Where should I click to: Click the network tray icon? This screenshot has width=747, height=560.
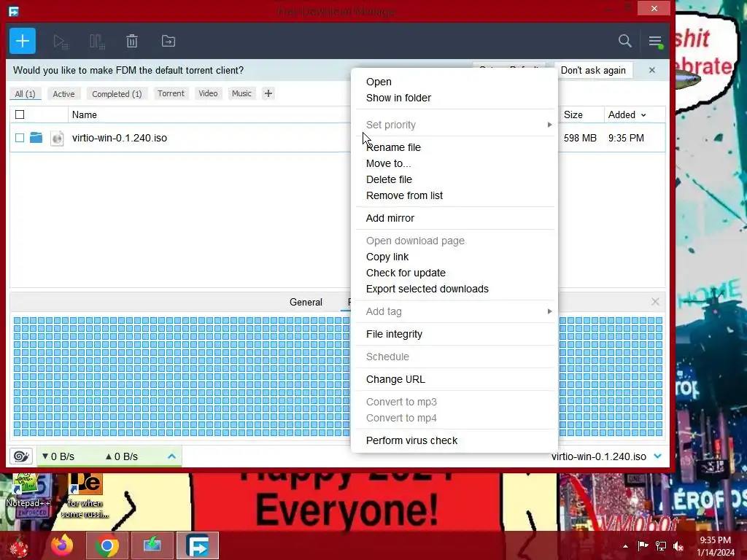(661, 545)
